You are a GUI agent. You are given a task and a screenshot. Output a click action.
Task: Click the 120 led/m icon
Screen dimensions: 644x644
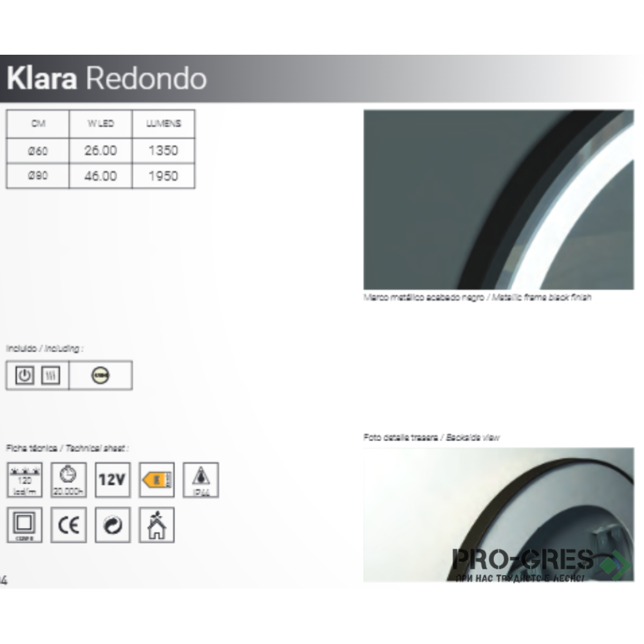tap(24, 480)
